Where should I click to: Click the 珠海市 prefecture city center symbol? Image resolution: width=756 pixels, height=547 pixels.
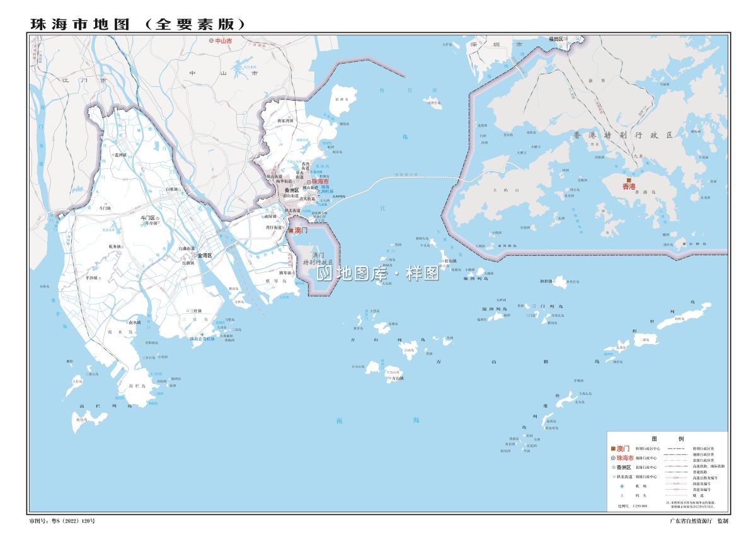(x=309, y=181)
